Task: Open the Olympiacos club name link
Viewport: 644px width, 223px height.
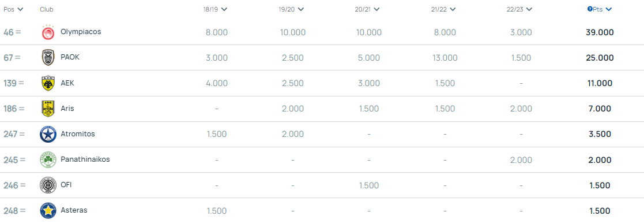Action: coord(81,31)
